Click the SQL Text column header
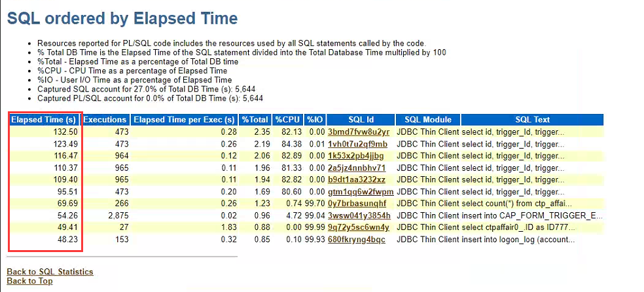The image size is (644, 292). pyautogui.click(x=532, y=120)
